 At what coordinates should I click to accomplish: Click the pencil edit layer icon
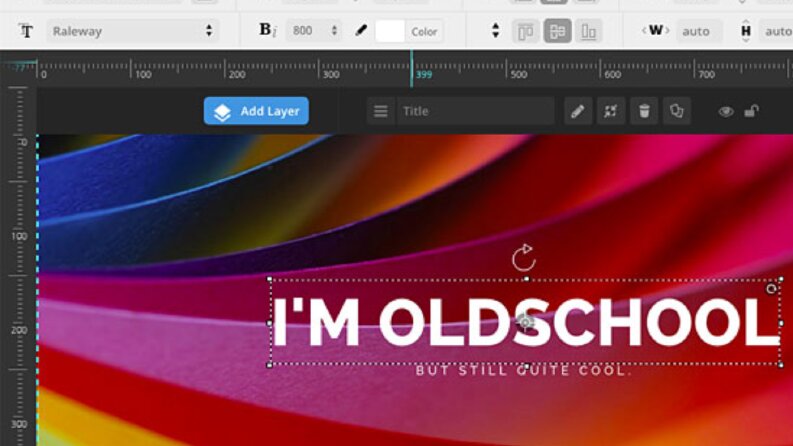(x=578, y=111)
